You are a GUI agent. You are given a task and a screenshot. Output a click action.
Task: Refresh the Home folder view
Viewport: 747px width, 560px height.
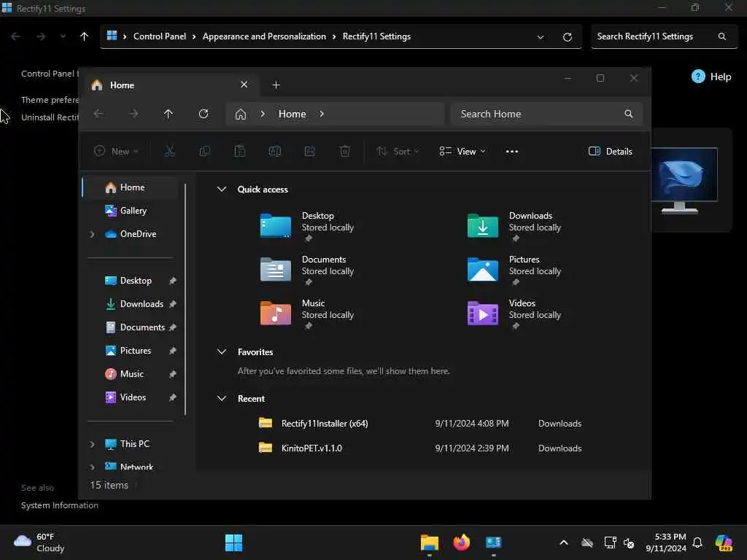pyautogui.click(x=204, y=114)
